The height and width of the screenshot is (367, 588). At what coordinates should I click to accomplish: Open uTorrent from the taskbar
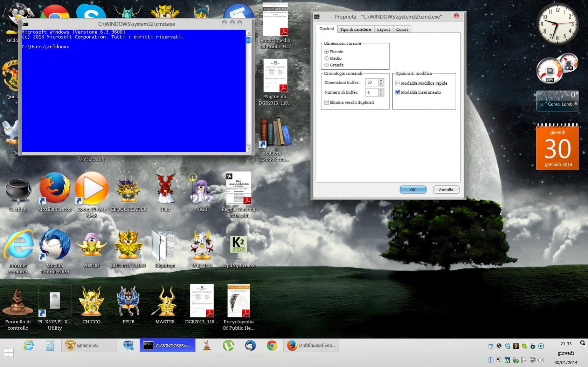(x=228, y=346)
